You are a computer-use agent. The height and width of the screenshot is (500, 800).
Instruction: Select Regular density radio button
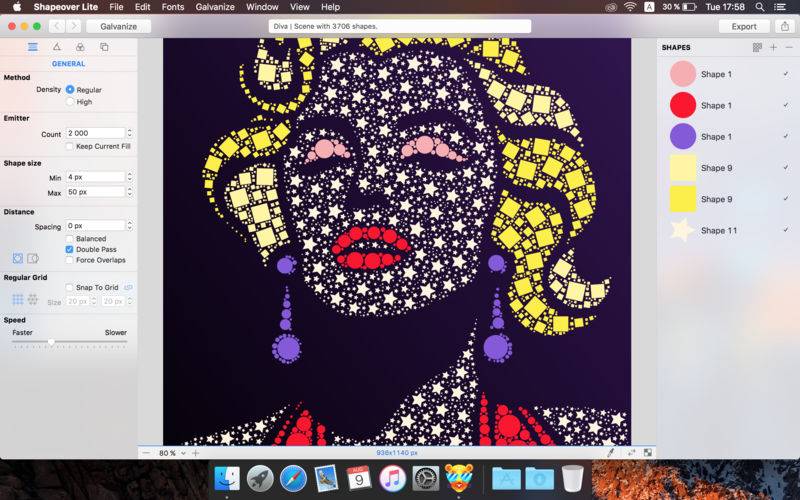pos(70,89)
